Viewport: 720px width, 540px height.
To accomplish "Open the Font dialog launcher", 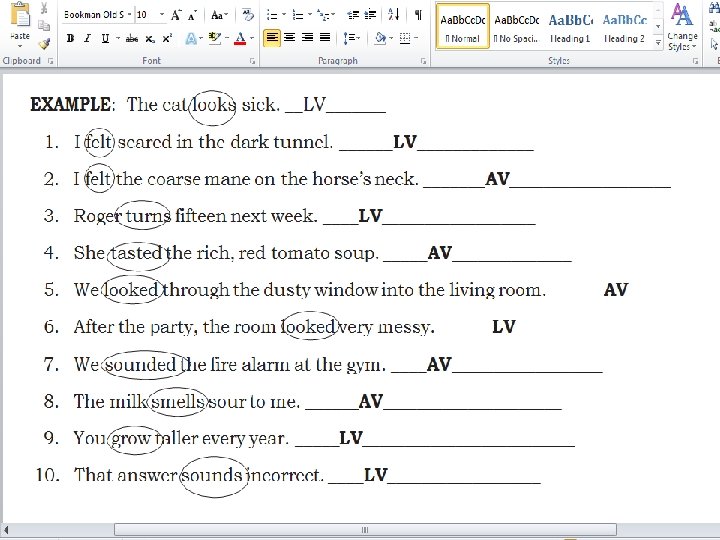I will (x=252, y=61).
